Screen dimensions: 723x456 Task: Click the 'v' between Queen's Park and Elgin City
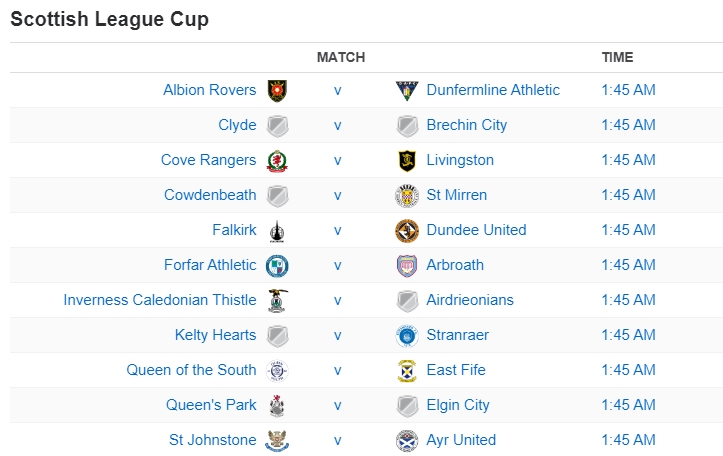click(338, 405)
